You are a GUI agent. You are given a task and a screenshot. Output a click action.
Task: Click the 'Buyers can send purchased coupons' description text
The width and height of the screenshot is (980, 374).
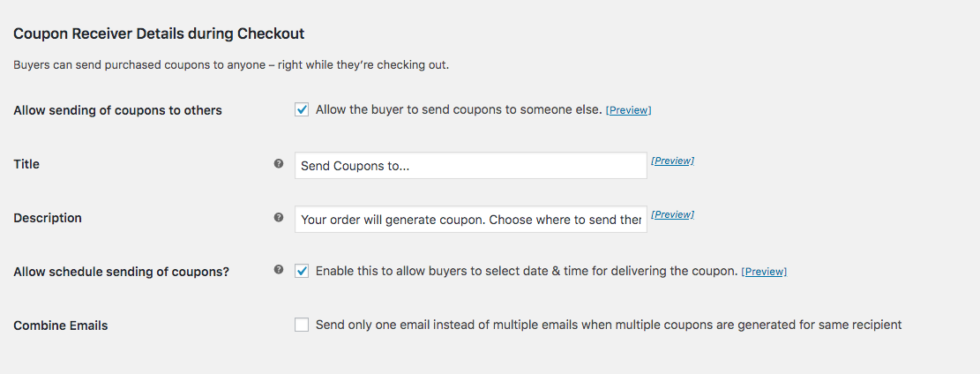(231, 65)
